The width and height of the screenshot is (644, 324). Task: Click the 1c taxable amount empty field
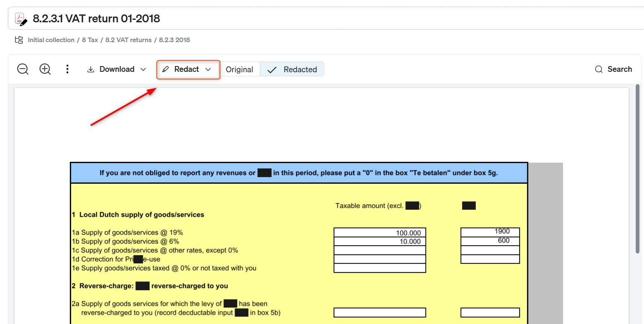[380, 251]
